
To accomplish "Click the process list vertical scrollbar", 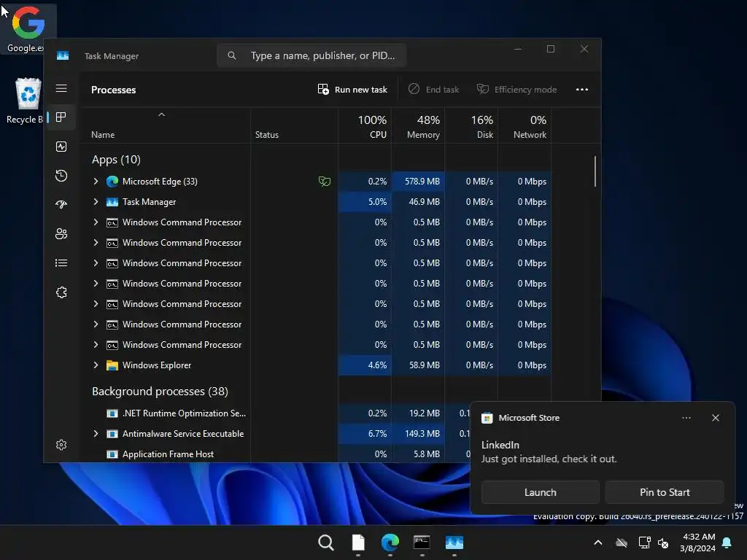I will pos(595,171).
